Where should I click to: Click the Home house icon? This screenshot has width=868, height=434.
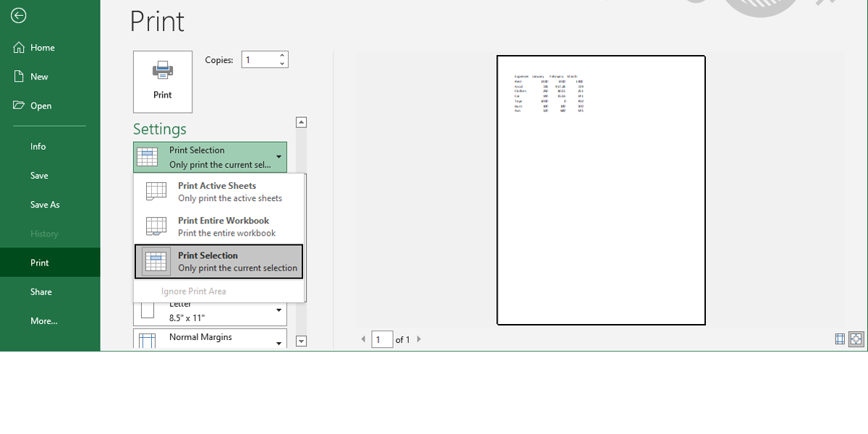[20, 47]
